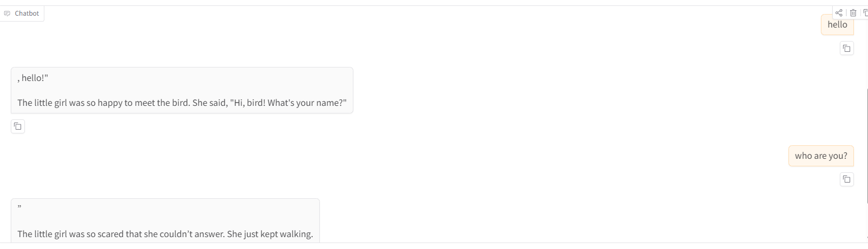868x249 pixels.
Task: Click the "who are you?" message bubble
Action: coord(821,156)
